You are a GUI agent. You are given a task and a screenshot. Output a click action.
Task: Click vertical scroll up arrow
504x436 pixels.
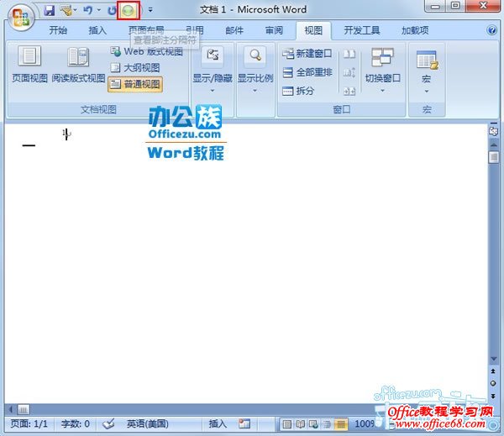point(493,145)
